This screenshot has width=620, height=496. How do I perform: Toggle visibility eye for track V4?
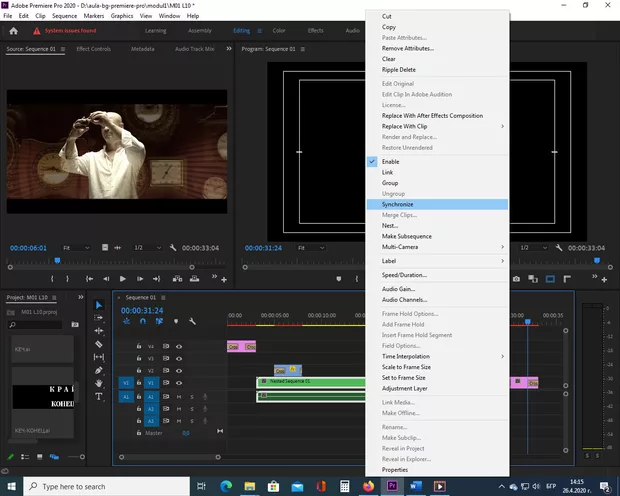[x=180, y=346]
